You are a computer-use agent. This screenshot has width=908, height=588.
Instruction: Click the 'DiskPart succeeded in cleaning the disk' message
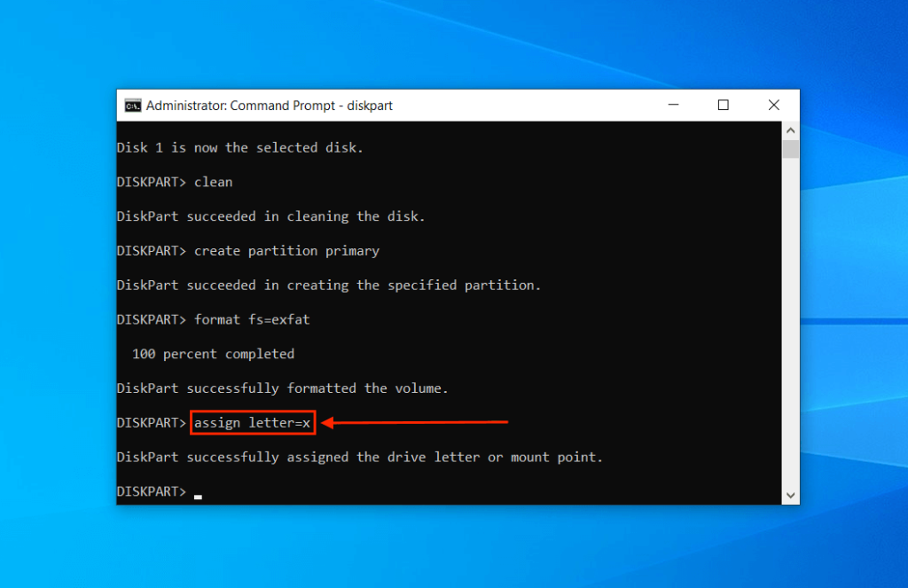(270, 216)
